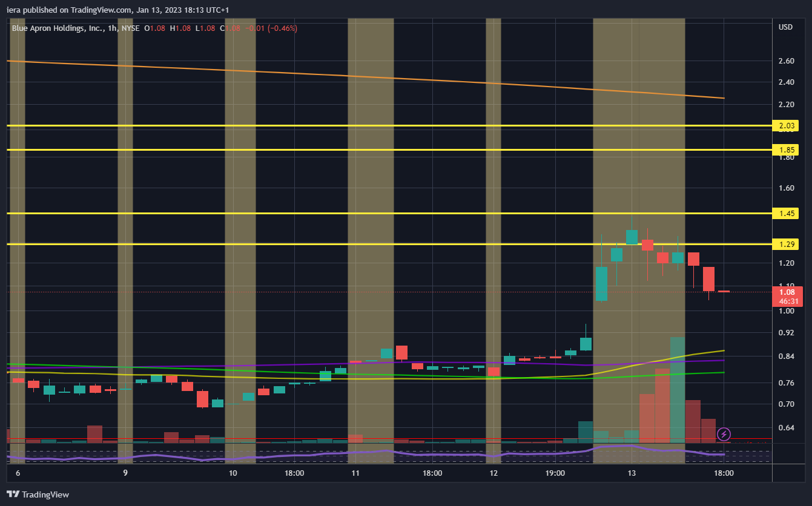Select the 2.40 price axis label
812x506 pixels.
[786, 82]
